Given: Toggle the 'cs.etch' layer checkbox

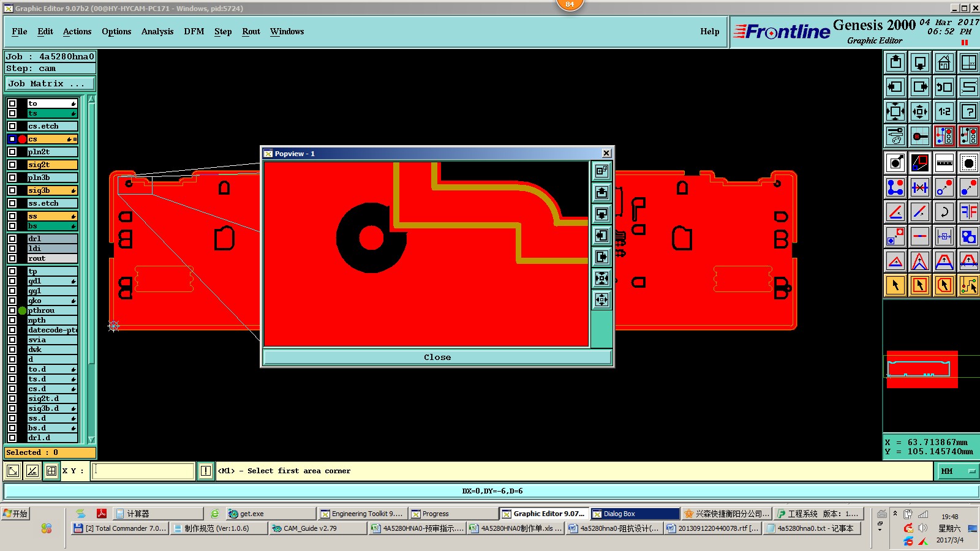Looking at the screenshot, I should (12, 126).
